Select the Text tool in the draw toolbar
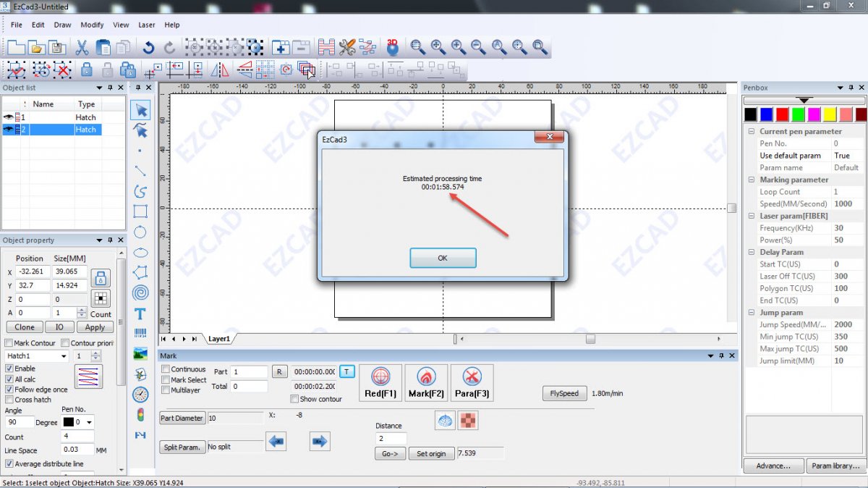 [x=140, y=314]
